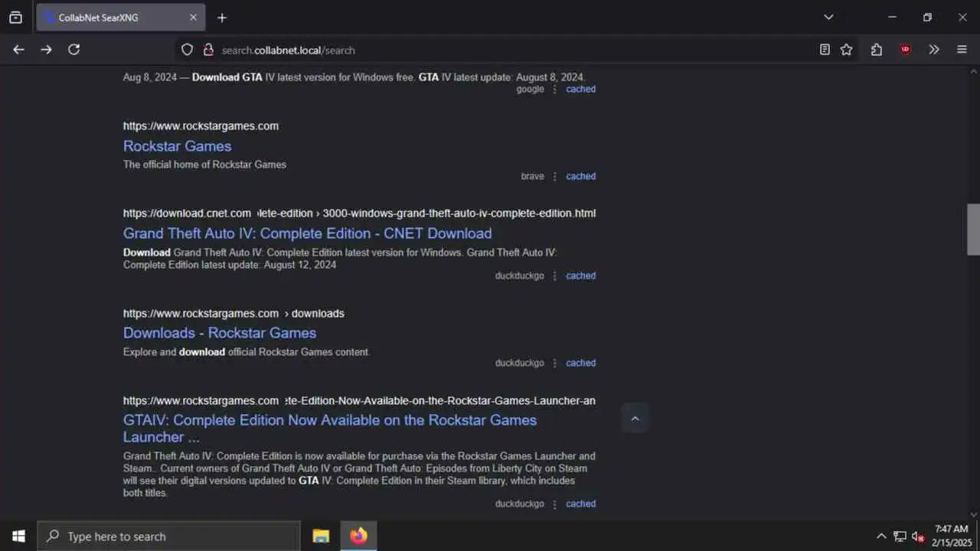
Task: Show hidden system tray icons
Action: (881, 536)
